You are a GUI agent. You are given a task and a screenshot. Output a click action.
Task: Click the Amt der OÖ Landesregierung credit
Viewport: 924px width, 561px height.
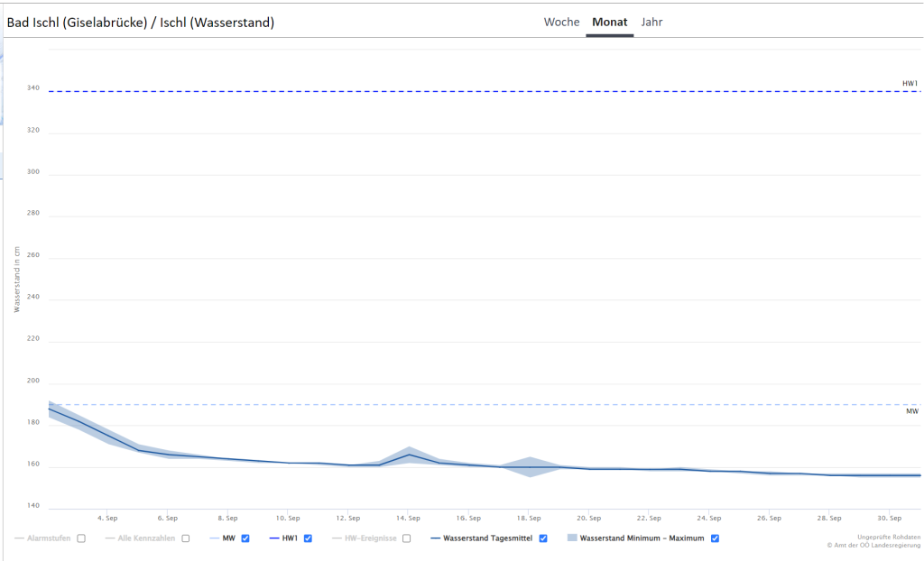pyautogui.click(x=872, y=545)
